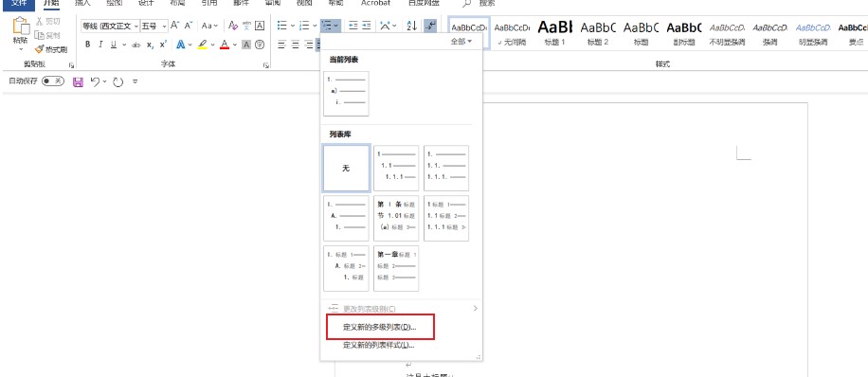Apply the 无间隔 style
This screenshot has width=868, height=377.
(512, 32)
